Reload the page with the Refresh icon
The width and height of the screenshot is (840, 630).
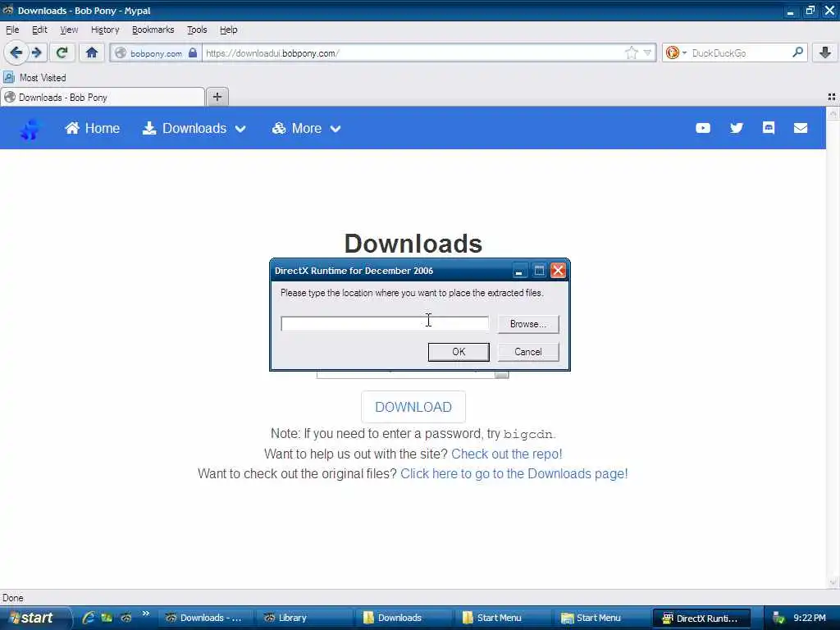click(x=62, y=52)
